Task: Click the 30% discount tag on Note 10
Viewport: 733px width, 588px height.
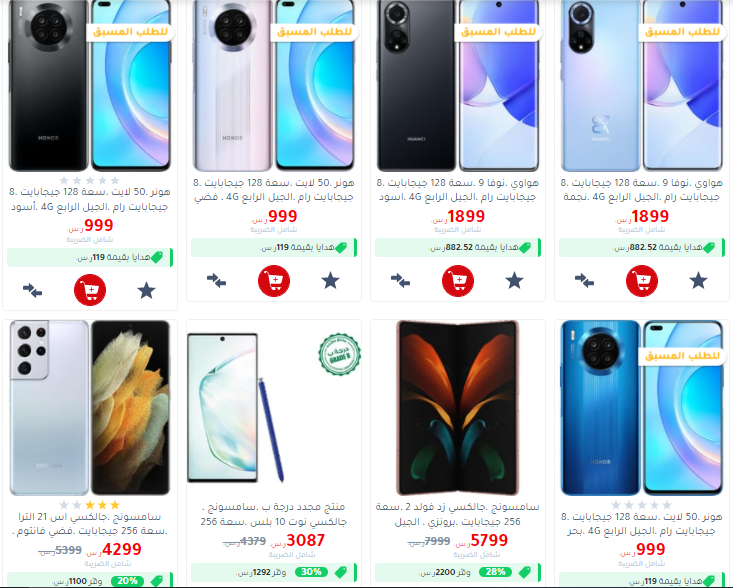Action: [311, 572]
